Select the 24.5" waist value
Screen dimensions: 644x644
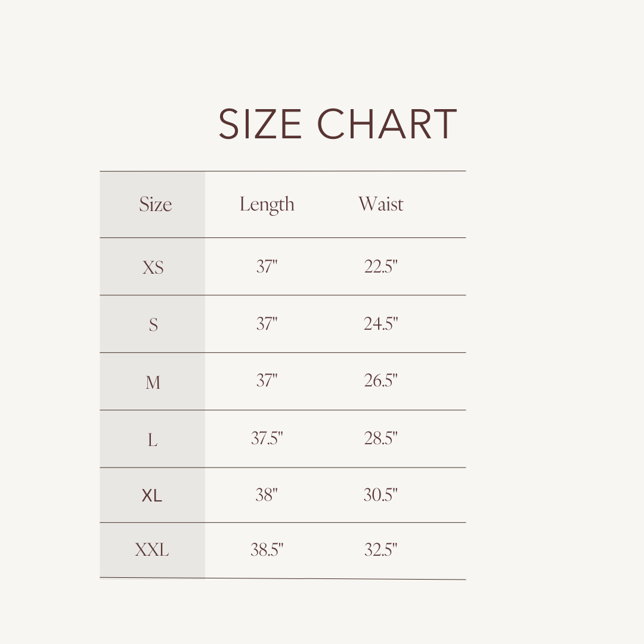click(x=381, y=324)
